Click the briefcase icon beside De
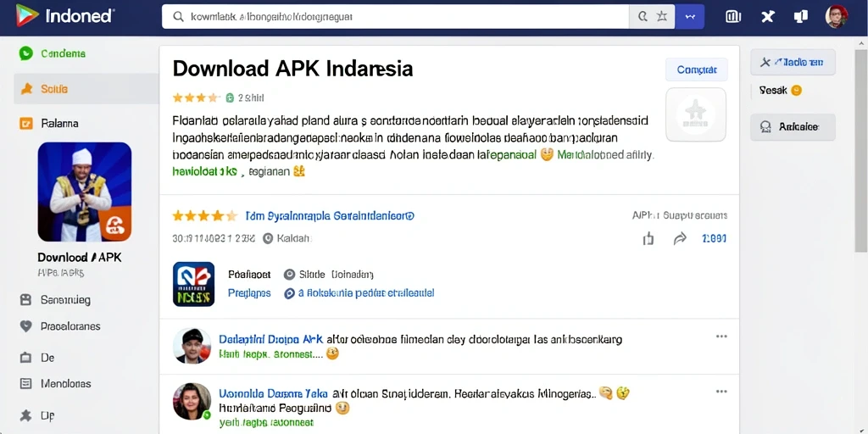 click(x=26, y=358)
